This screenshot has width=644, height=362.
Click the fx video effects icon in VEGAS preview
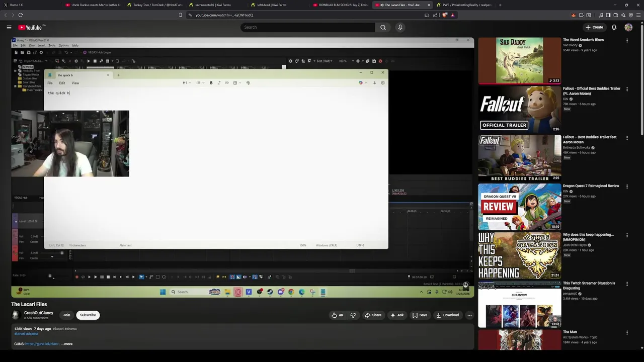tap(303, 61)
